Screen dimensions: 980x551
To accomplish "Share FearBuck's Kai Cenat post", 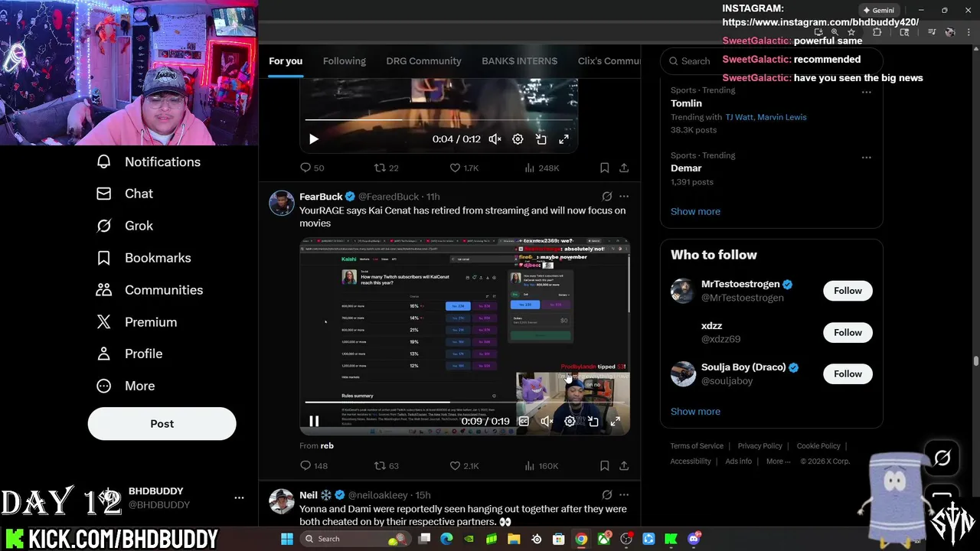I will [624, 465].
